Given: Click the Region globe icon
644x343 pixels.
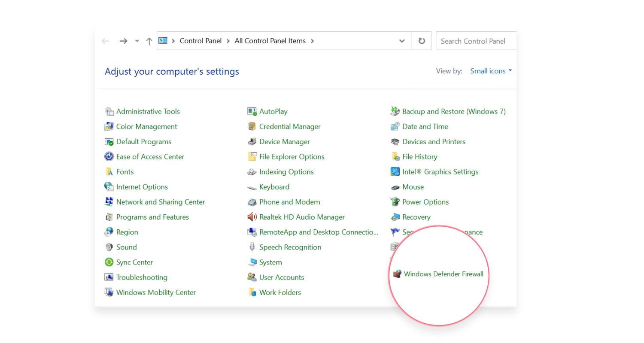Looking at the screenshot, I should 109,232.
